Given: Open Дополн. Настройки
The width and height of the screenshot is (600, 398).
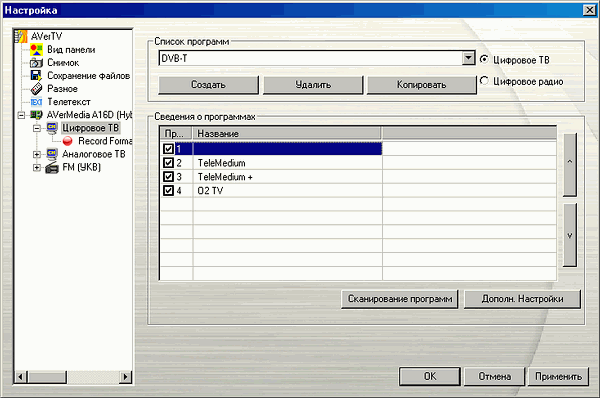Looking at the screenshot, I should [522, 299].
